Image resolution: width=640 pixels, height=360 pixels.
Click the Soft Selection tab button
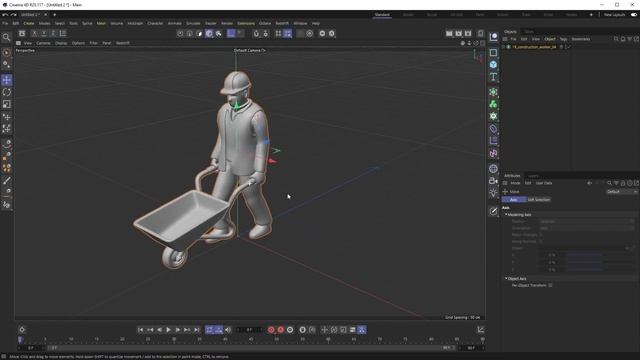(538, 200)
